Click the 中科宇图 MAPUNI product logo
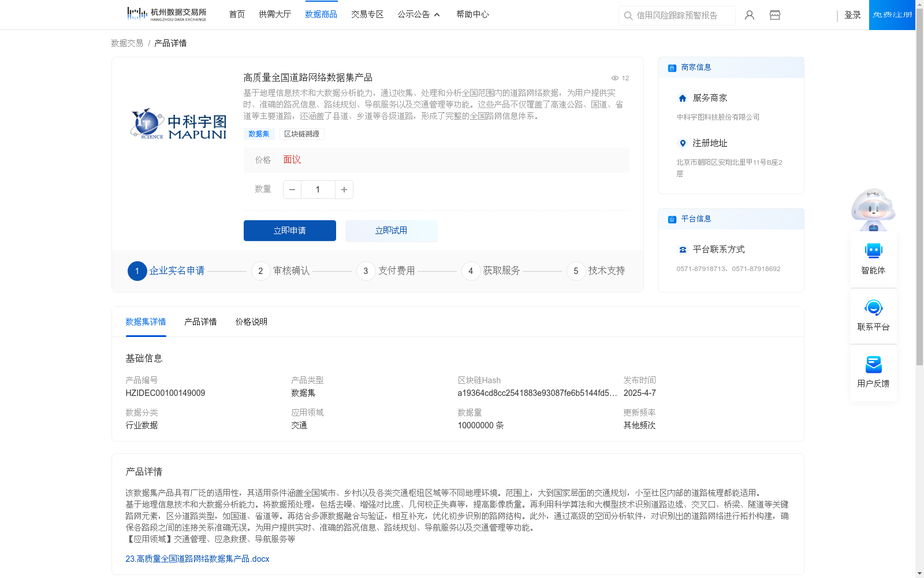The width and height of the screenshot is (924, 578). 178,124
